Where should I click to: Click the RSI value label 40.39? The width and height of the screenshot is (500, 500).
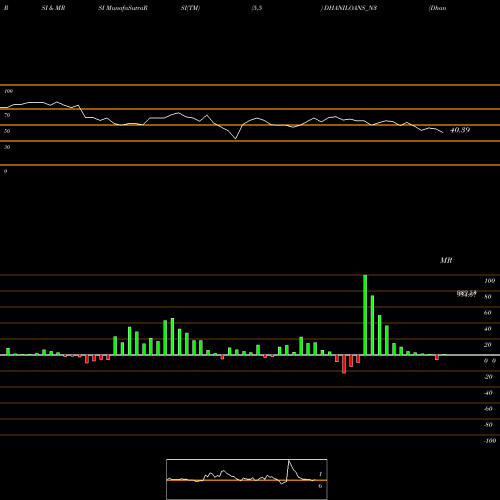[x=460, y=130]
